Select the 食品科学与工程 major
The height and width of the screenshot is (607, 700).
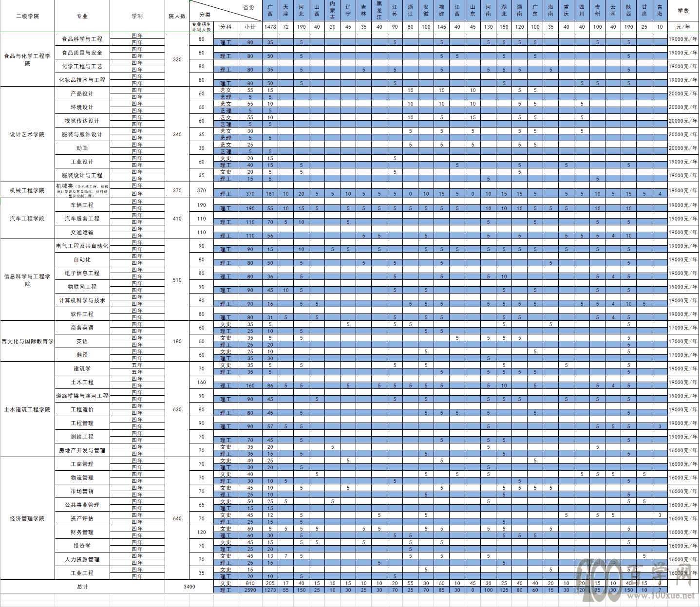[x=82, y=39]
